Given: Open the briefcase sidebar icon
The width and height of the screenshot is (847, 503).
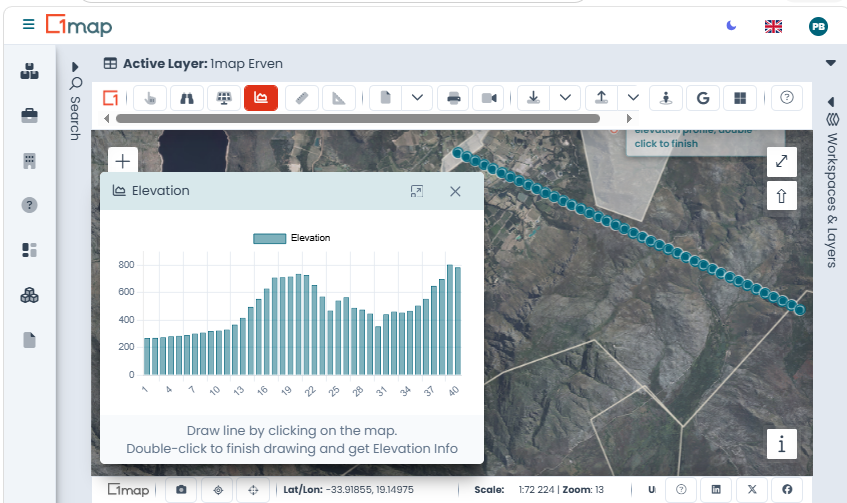Looking at the screenshot, I should (x=29, y=116).
